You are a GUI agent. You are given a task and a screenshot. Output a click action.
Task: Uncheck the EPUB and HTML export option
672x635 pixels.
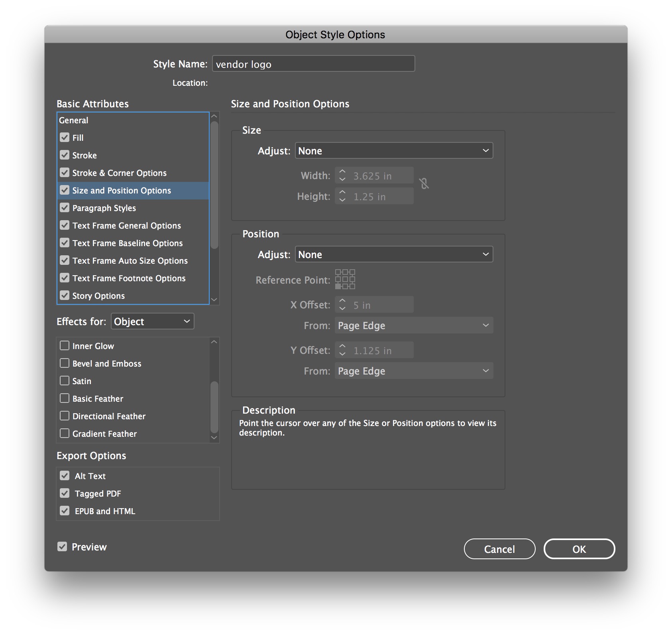tap(65, 511)
